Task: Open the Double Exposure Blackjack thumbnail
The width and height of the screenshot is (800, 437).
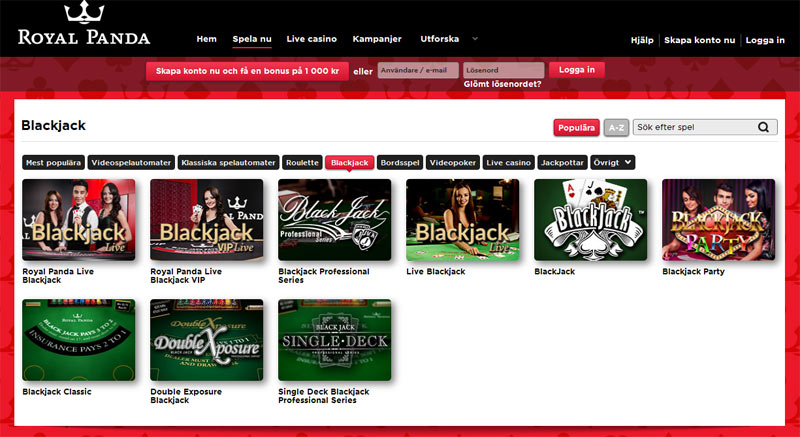Action: click(207, 340)
